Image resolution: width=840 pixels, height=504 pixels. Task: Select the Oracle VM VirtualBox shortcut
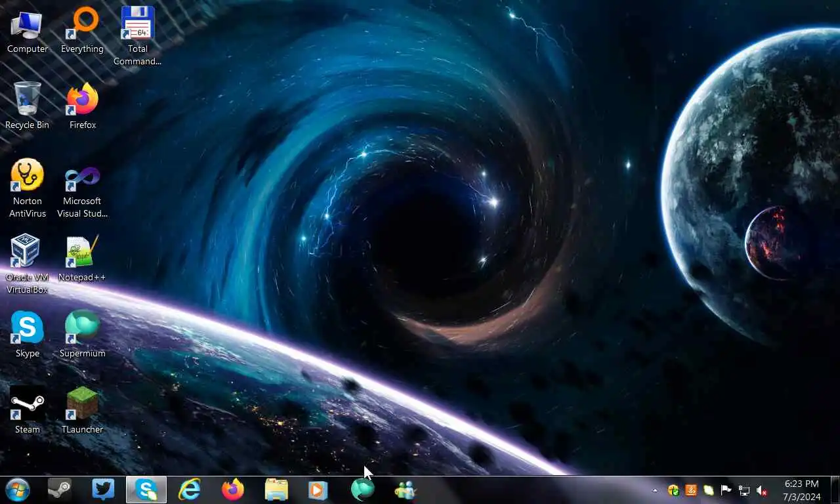coord(27,264)
